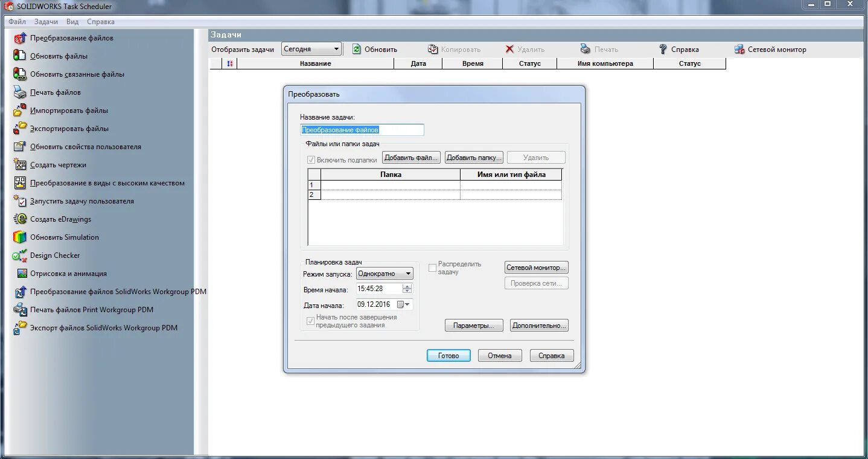Screen dimensions: 868x459
Task: Click the Преобразование файлов sidebar icon
Action: point(20,38)
